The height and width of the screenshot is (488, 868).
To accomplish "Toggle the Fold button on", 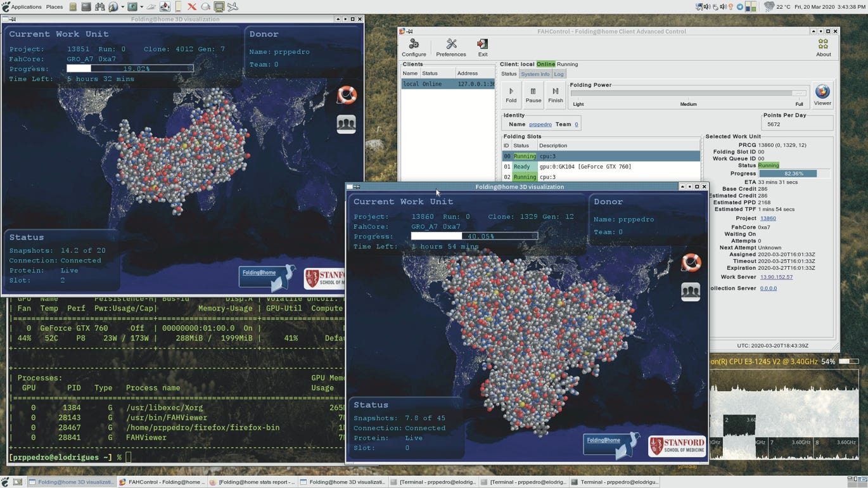I will 511,94.
